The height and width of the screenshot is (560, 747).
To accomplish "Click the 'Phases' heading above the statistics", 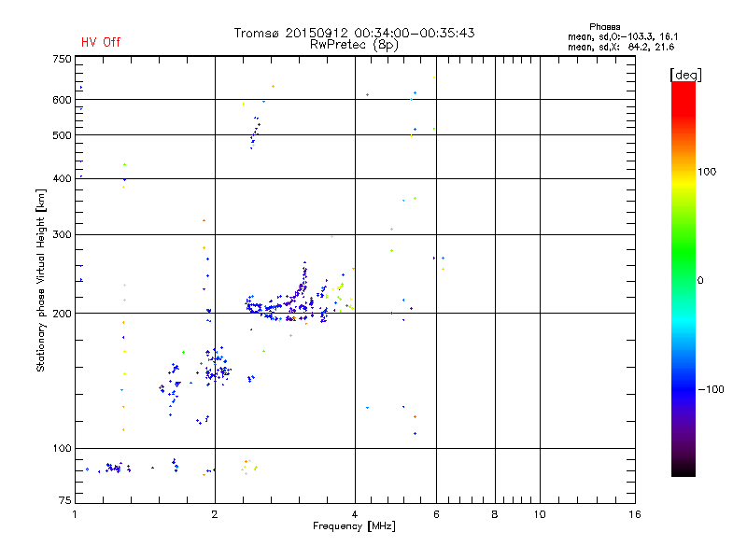I will coord(604,27).
